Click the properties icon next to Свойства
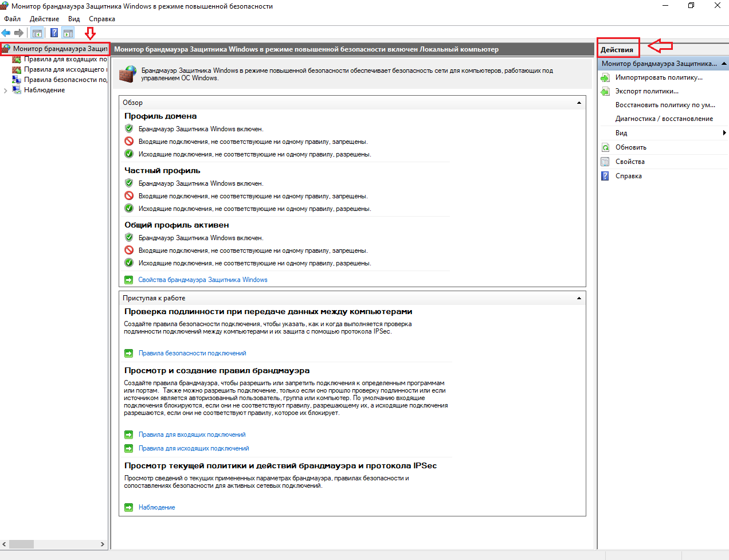This screenshot has height=560, width=729. point(605,162)
